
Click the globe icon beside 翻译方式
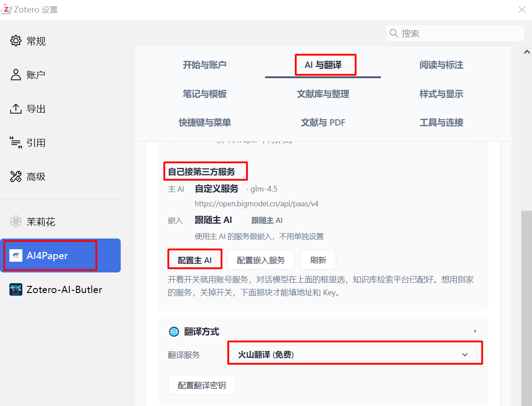pos(174,331)
